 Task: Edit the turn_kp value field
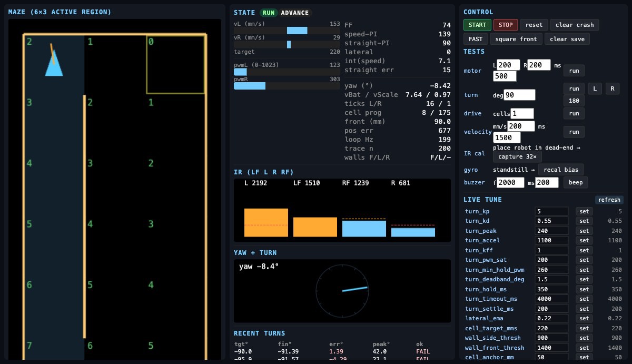(x=551, y=211)
